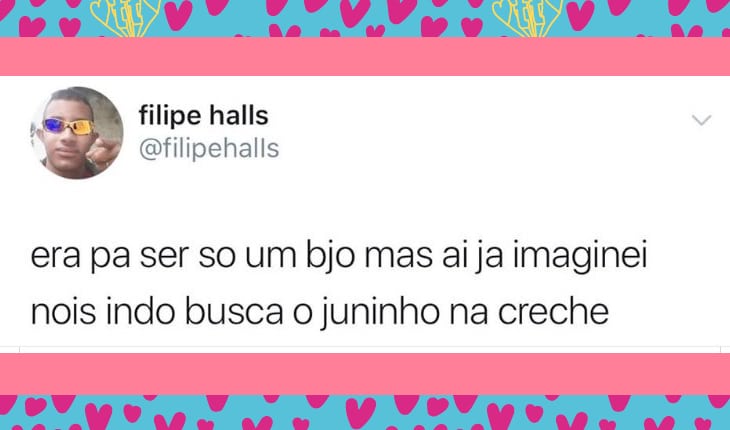Click the pink banner above the tweet
The width and height of the screenshot is (730, 430).
[365, 56]
